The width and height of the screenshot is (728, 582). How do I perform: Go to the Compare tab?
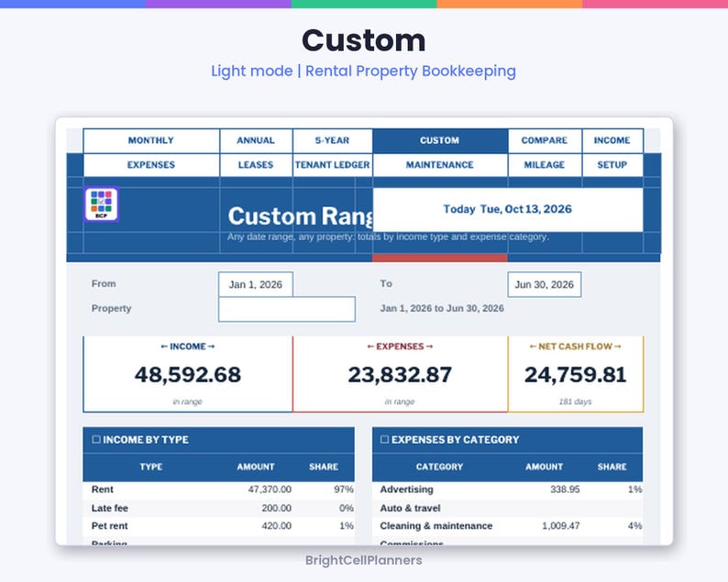pyautogui.click(x=545, y=140)
